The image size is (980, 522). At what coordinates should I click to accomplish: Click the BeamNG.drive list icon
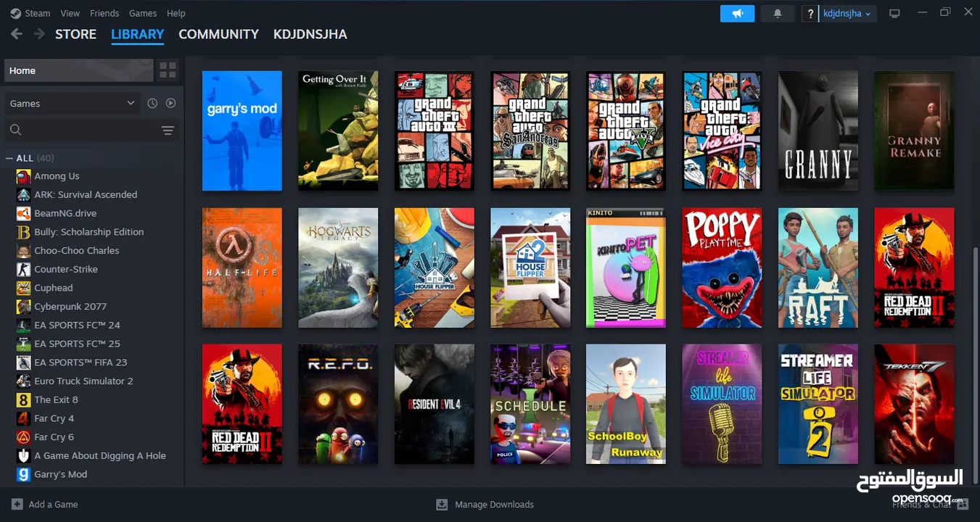pos(23,213)
